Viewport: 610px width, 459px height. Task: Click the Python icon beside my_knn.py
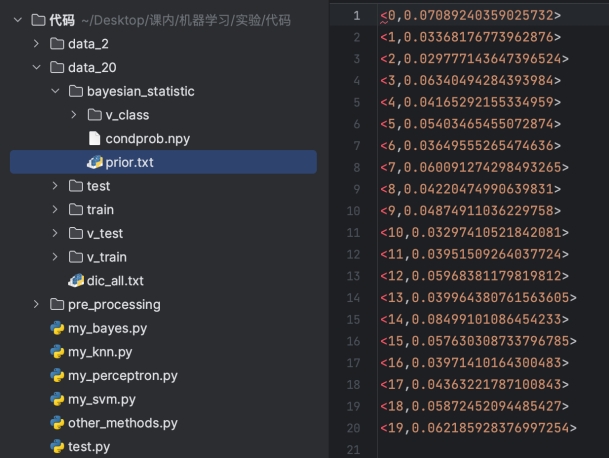[x=57, y=352]
